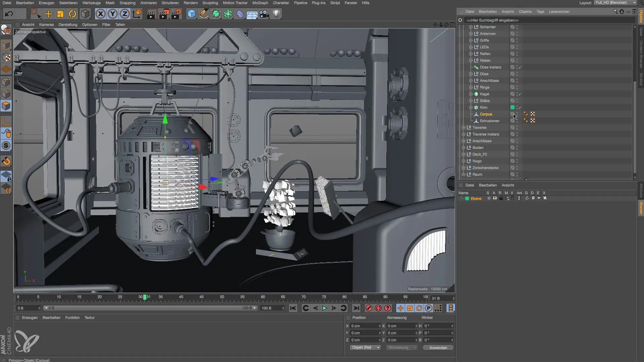The width and height of the screenshot is (644, 362).
Task: Expand the Klon cloner object
Action: 471,107
